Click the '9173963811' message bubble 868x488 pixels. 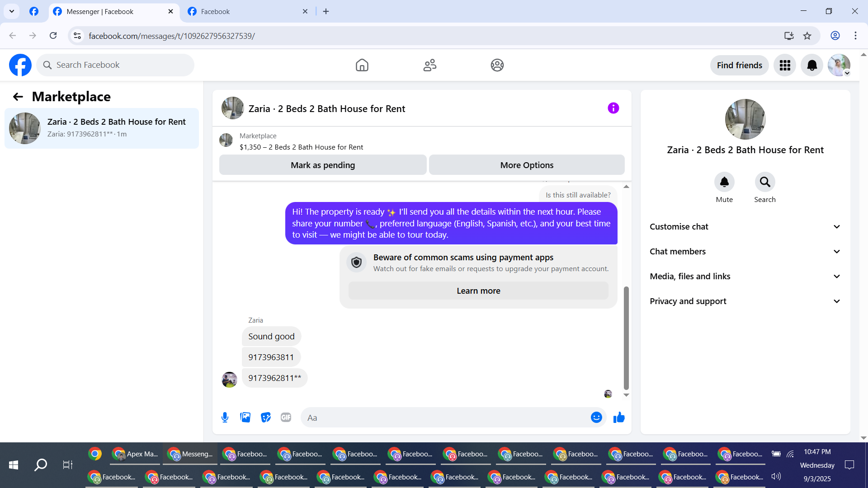[x=271, y=357]
